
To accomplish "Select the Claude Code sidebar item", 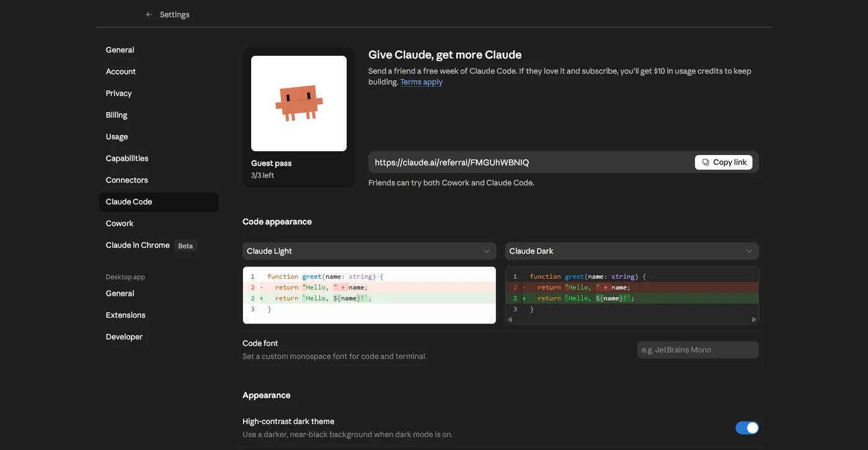I will click(x=159, y=201).
